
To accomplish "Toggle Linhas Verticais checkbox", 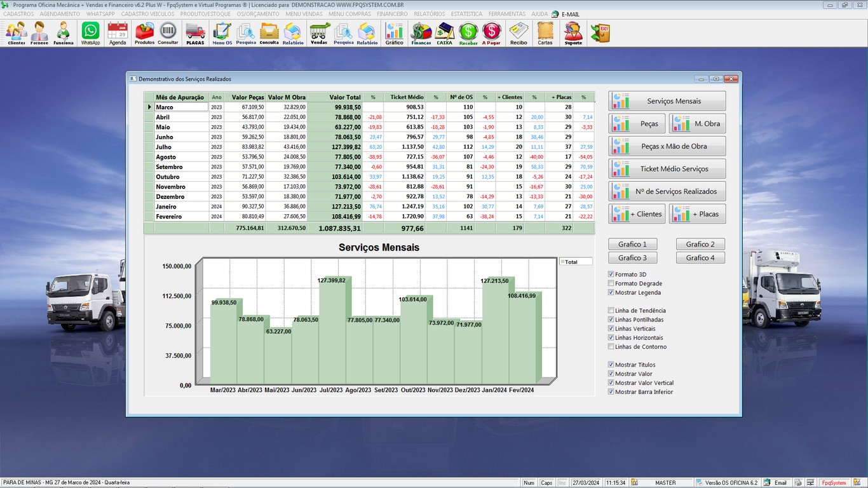I will pyautogui.click(x=611, y=329).
